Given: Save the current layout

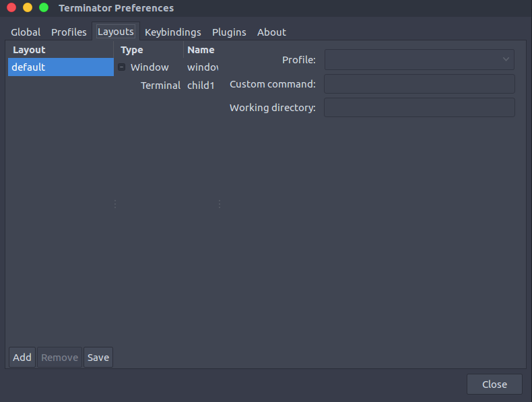Looking at the screenshot, I should tap(98, 357).
